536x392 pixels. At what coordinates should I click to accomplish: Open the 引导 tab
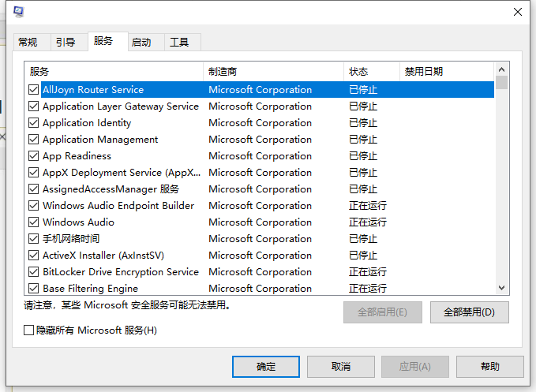(x=66, y=43)
